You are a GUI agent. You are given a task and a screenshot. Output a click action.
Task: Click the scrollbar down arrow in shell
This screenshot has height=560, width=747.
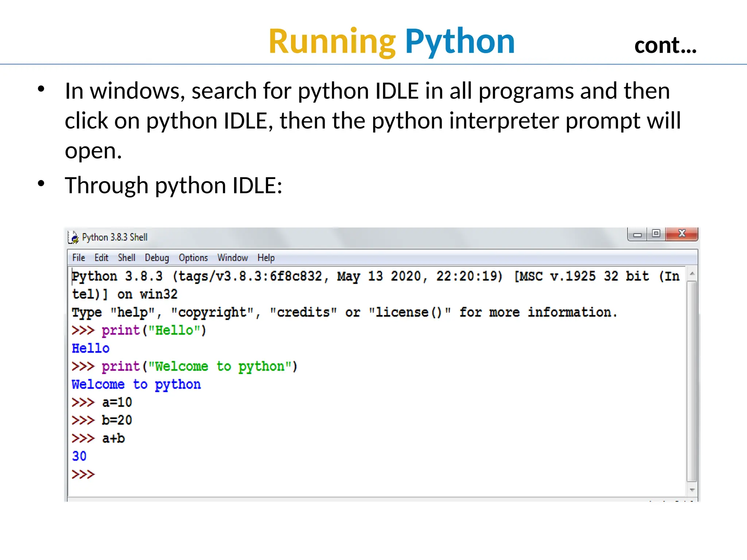692,490
